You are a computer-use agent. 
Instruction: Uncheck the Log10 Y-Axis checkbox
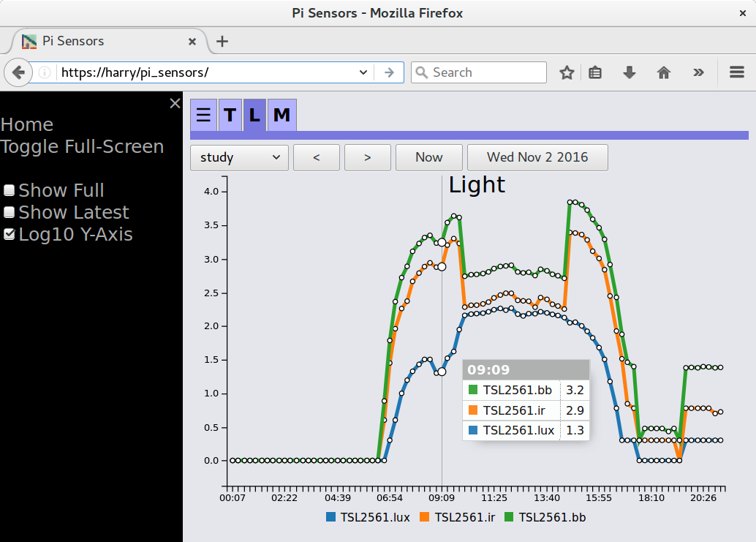(10, 234)
